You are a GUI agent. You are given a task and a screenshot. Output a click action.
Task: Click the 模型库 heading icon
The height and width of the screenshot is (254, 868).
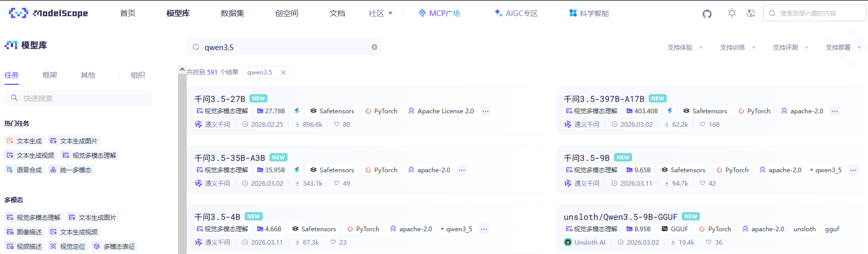pyautogui.click(x=11, y=45)
